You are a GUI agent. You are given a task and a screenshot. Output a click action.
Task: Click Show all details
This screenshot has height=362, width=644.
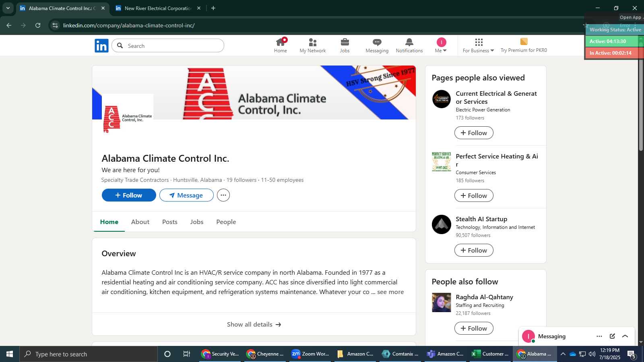click(x=254, y=324)
